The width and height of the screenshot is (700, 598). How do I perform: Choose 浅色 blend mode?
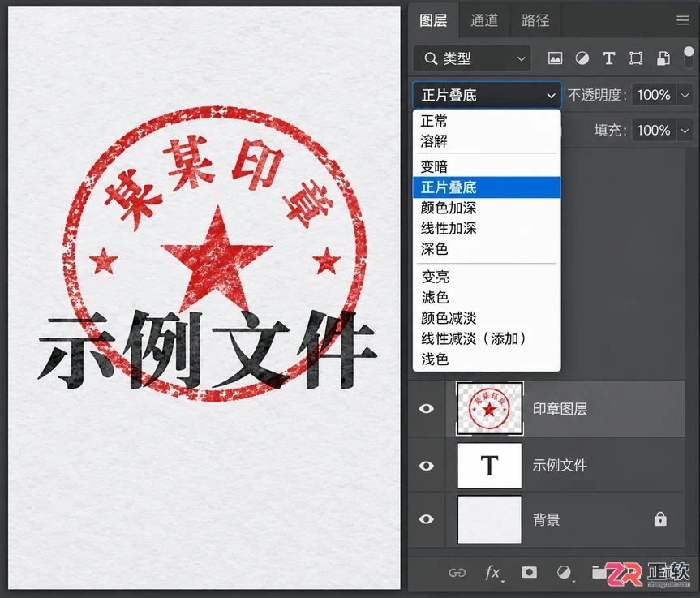487,359
